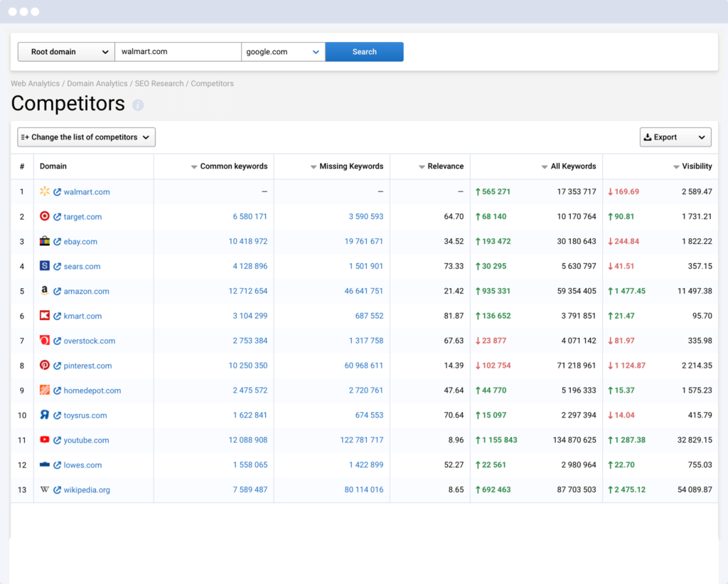
Task: Open the amazon.com domain link
Action: point(86,292)
